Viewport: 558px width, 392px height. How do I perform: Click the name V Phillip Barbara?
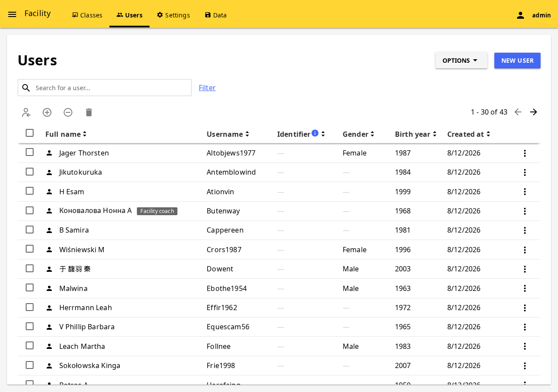tap(87, 327)
